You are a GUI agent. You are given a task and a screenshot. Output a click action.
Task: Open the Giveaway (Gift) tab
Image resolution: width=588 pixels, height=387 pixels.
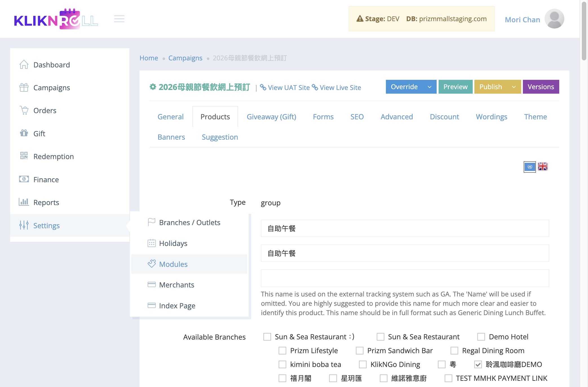271,116
